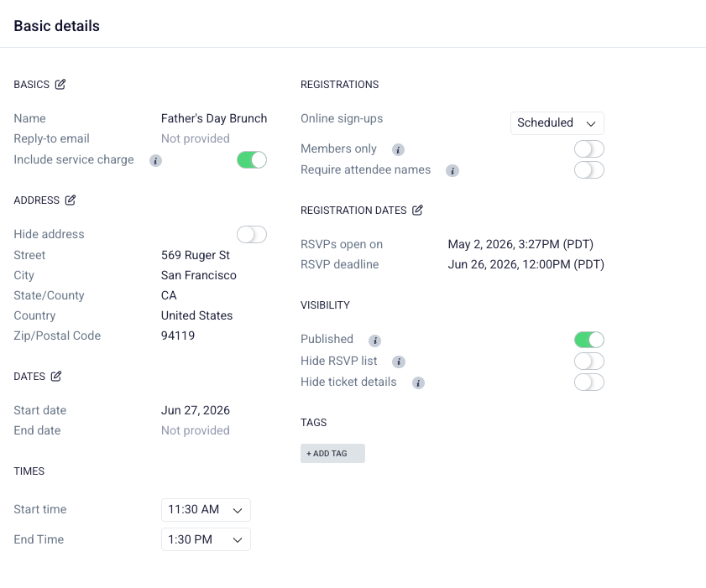This screenshot has width=706, height=588.
Task: Turn on Members only toggle
Action: click(x=589, y=149)
